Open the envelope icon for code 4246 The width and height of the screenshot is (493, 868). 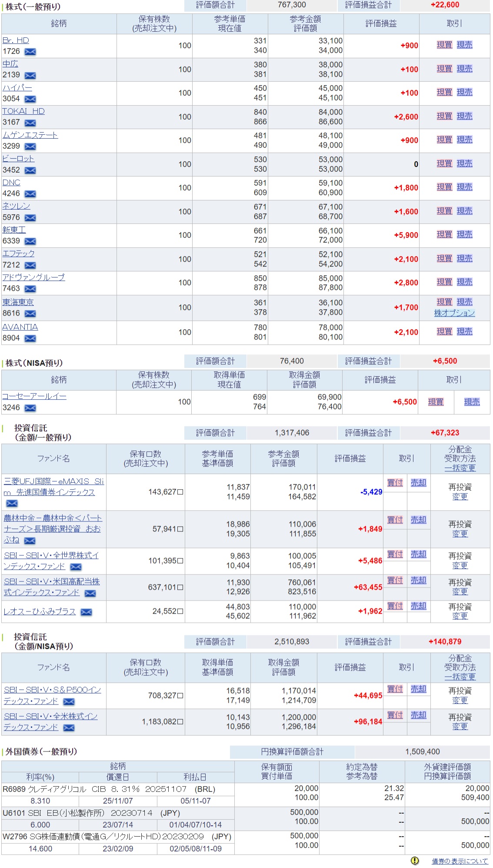pyautogui.click(x=30, y=194)
